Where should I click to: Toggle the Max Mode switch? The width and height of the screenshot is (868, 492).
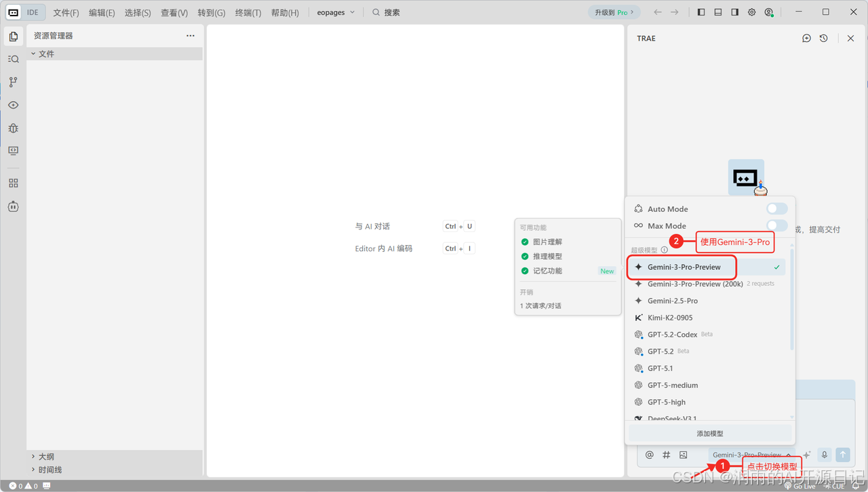[777, 225]
